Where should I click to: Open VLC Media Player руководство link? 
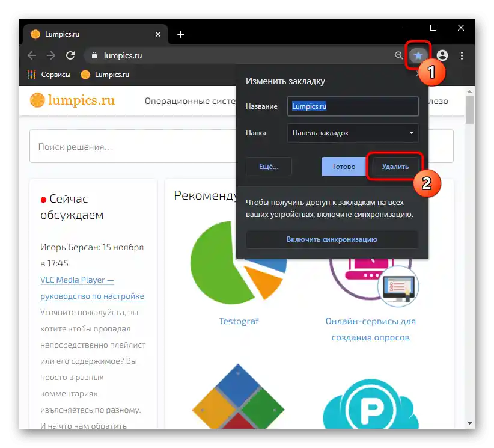(92, 288)
